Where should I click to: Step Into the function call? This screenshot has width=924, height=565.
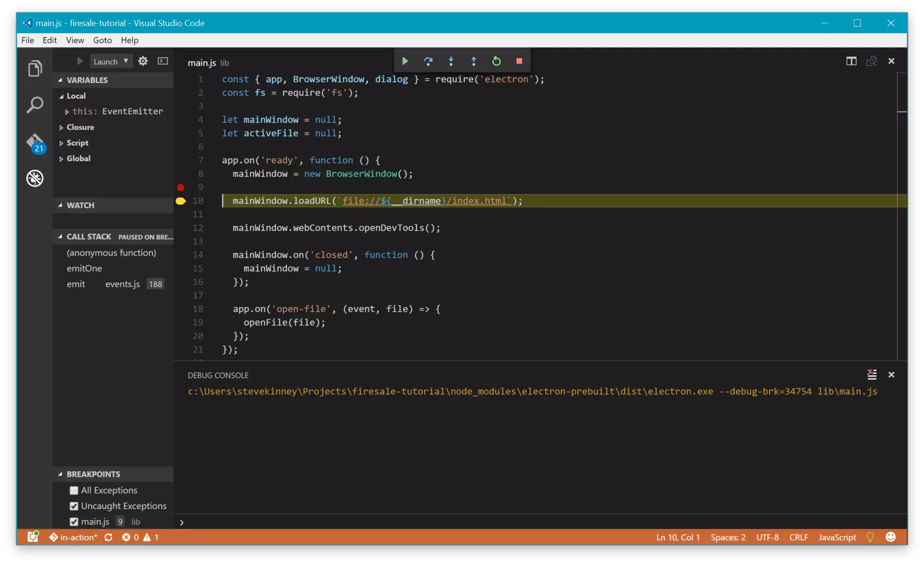[451, 61]
